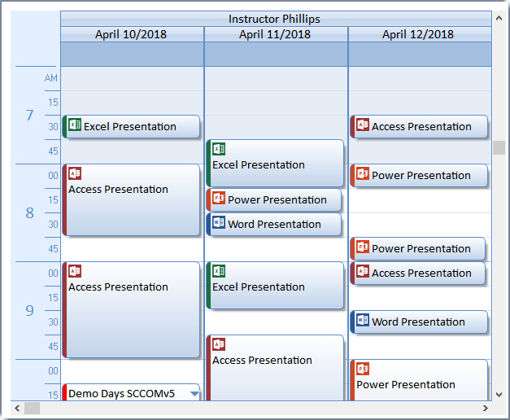The image size is (510, 420).
Task: Click PowerPoint icon on April 11 Power Presentation
Action: pyautogui.click(x=219, y=199)
